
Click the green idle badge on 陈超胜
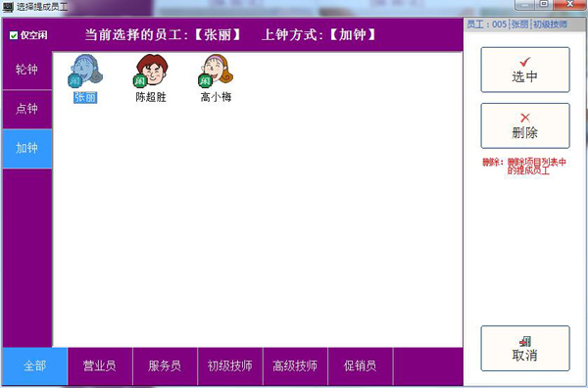coord(140,80)
